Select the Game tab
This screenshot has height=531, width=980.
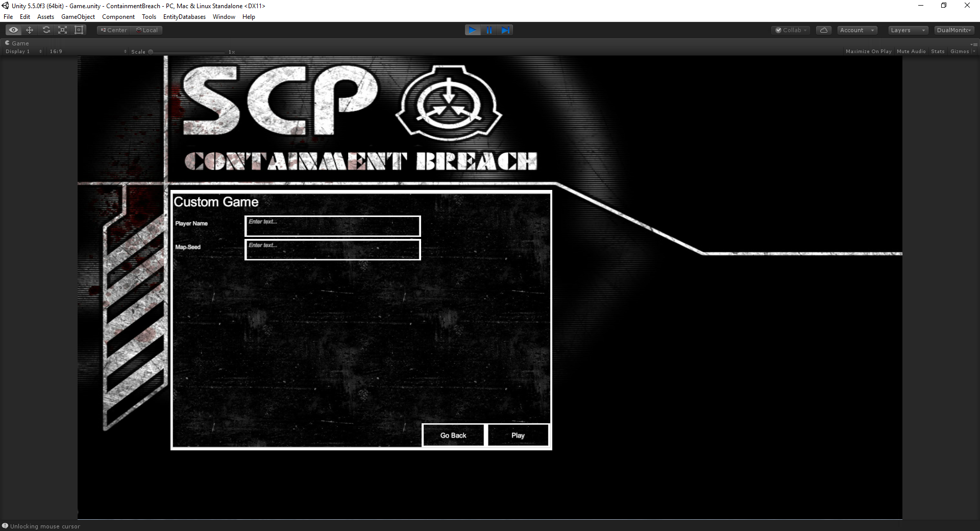tap(17, 43)
